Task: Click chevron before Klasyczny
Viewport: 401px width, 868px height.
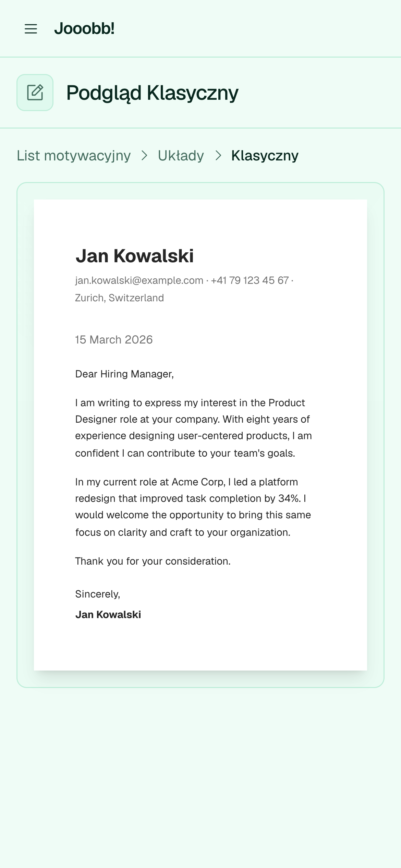Action: (x=218, y=156)
